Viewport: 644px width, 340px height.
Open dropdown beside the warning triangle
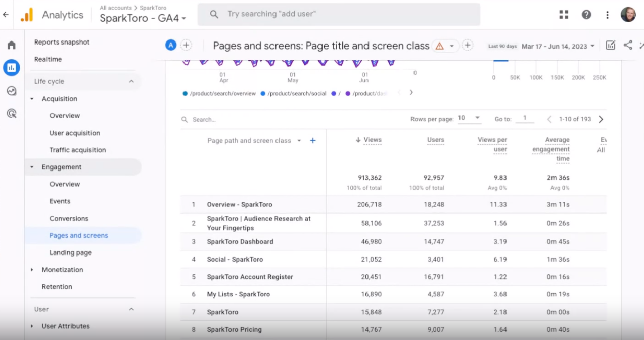[x=451, y=46]
